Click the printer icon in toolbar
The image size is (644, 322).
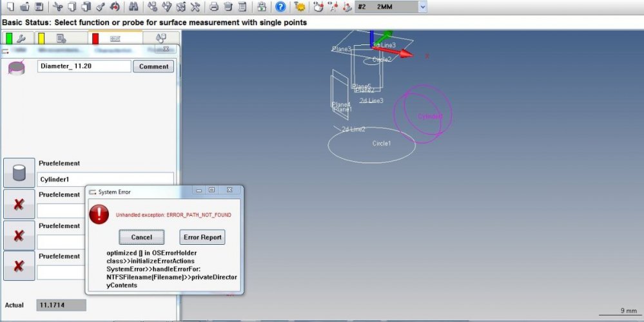tap(214, 7)
